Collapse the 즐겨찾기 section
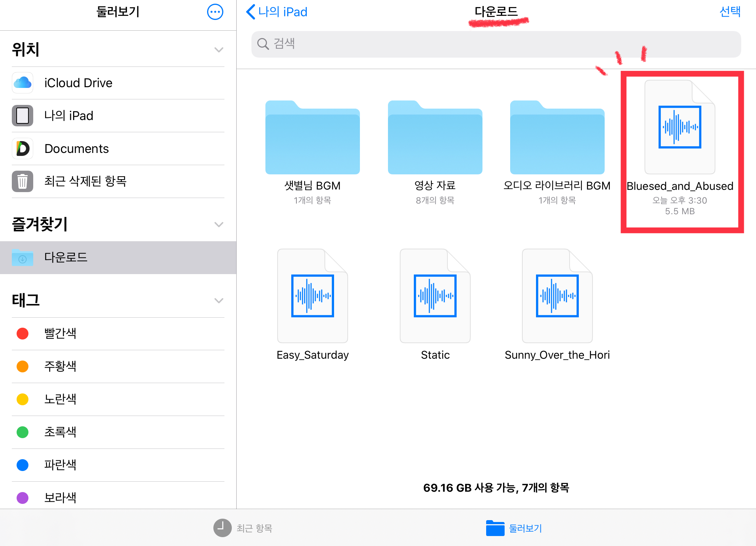Viewport: 756px width, 546px height. pos(219,225)
